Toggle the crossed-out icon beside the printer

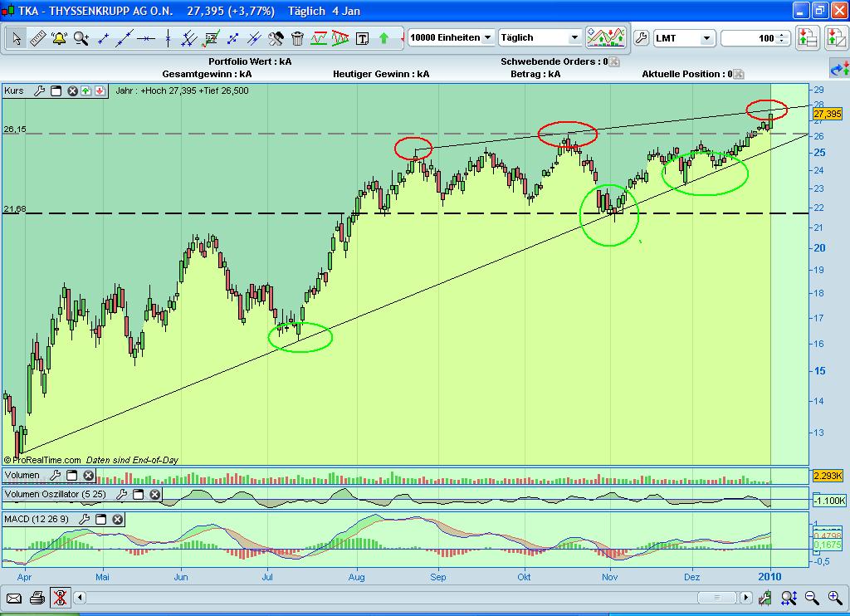(59, 598)
